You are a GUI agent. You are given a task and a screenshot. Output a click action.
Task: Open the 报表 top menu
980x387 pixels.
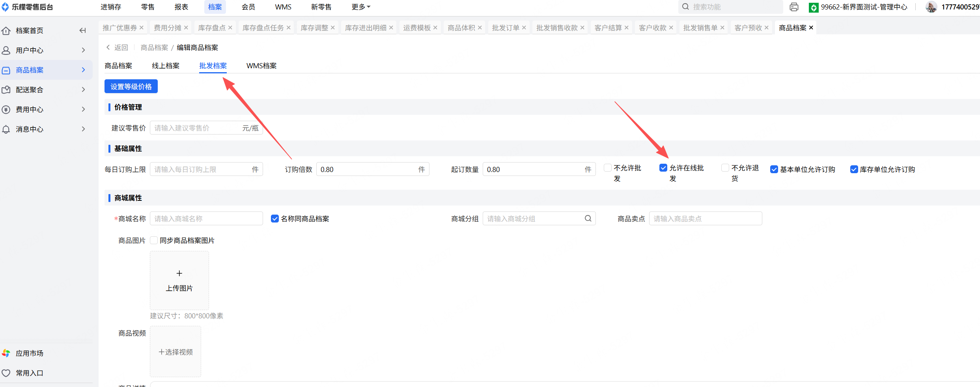click(181, 7)
